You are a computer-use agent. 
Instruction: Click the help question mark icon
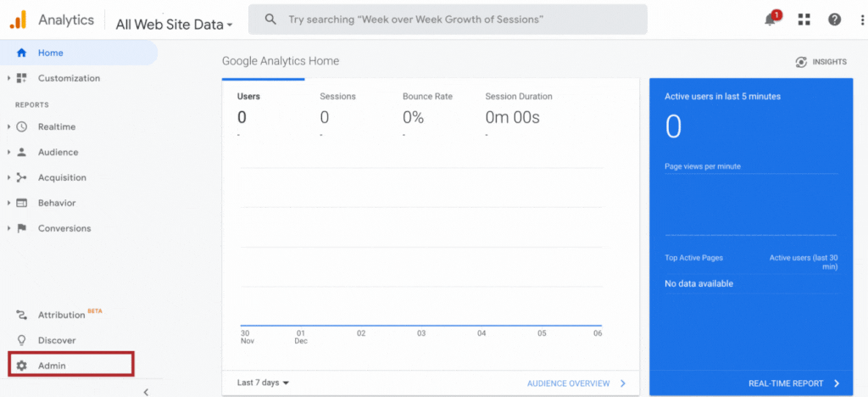(x=835, y=20)
